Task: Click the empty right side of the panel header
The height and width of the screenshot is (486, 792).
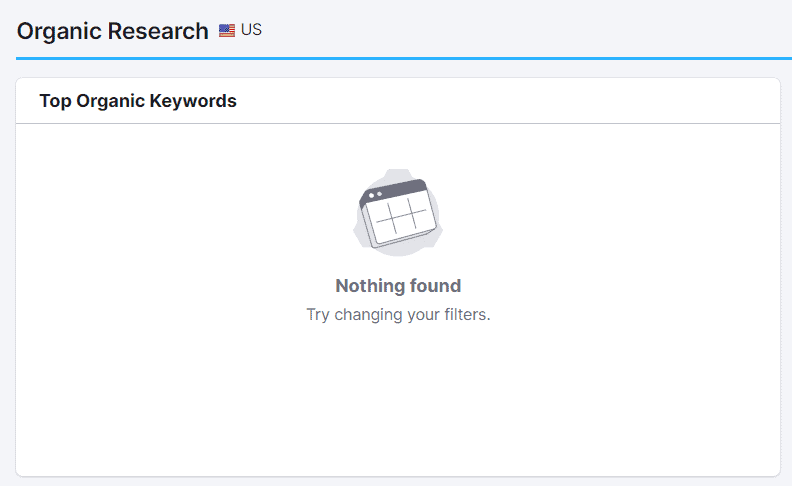Action: coord(600,101)
